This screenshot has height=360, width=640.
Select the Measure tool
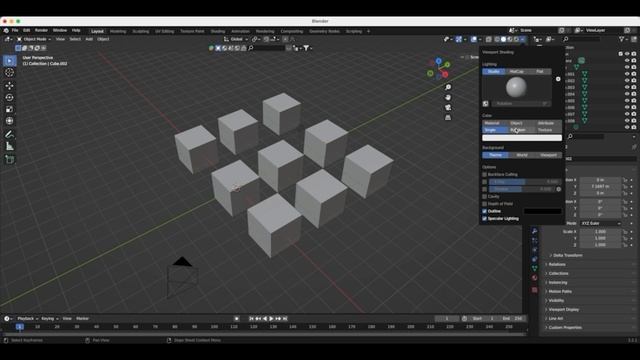point(9,146)
